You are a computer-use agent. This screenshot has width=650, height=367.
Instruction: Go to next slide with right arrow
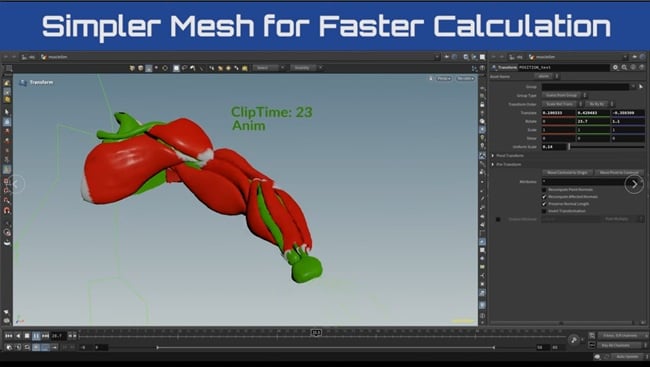tap(634, 184)
